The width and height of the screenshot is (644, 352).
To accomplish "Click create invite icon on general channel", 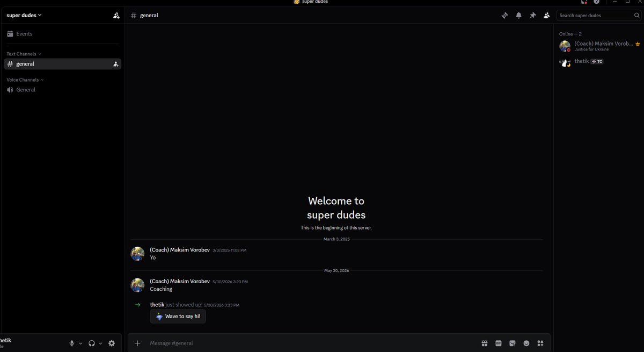I will pyautogui.click(x=115, y=64).
